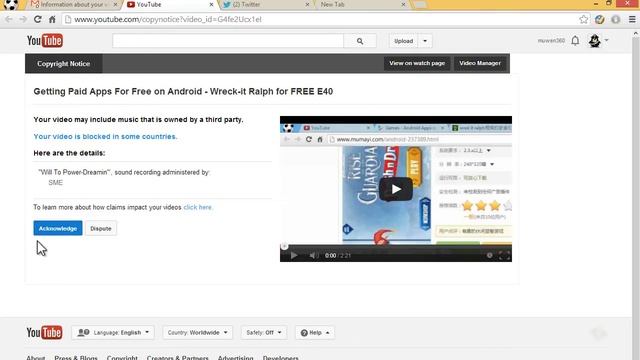Click the Dispute button
This screenshot has width=640, height=360.
[101, 229]
